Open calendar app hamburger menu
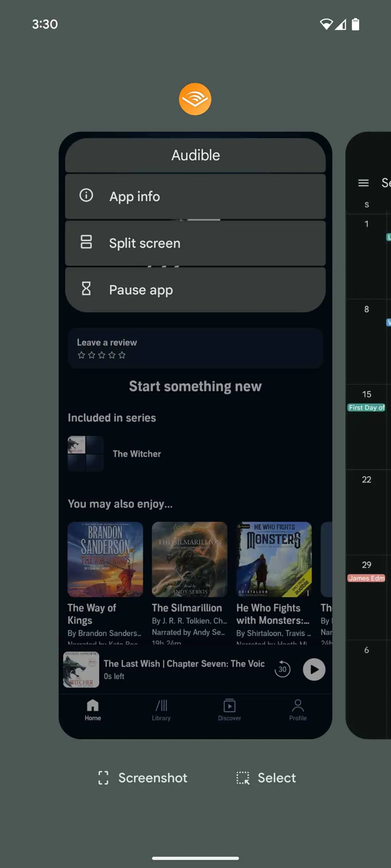Viewport: 391px width, 868px height. (x=363, y=183)
